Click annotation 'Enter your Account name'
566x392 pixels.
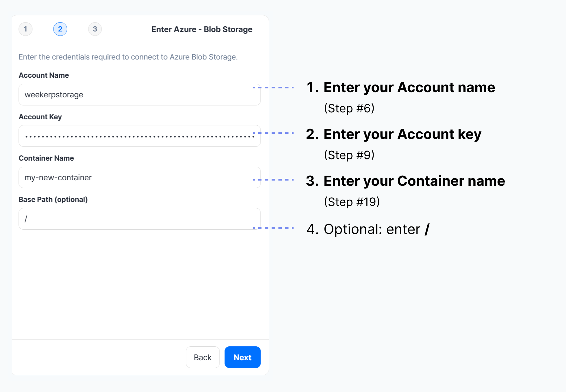[x=409, y=88]
